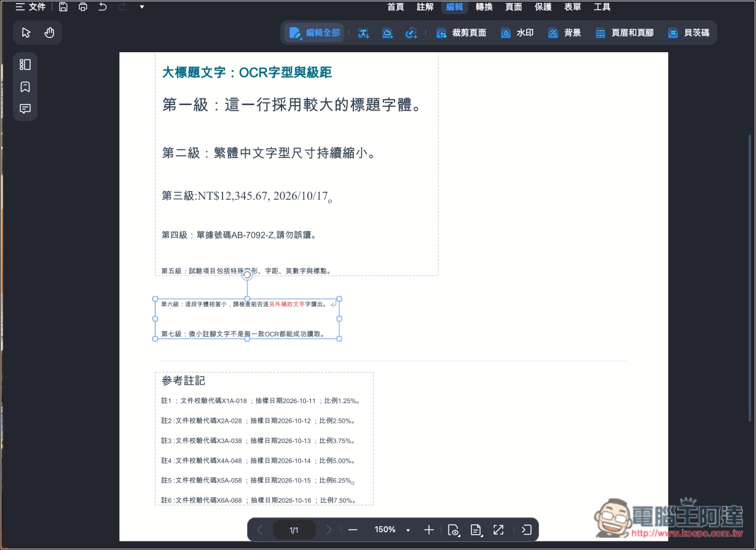This screenshot has height=550, width=756.
Task: Click the 註4 line with X4A-048
Action: coord(258,461)
